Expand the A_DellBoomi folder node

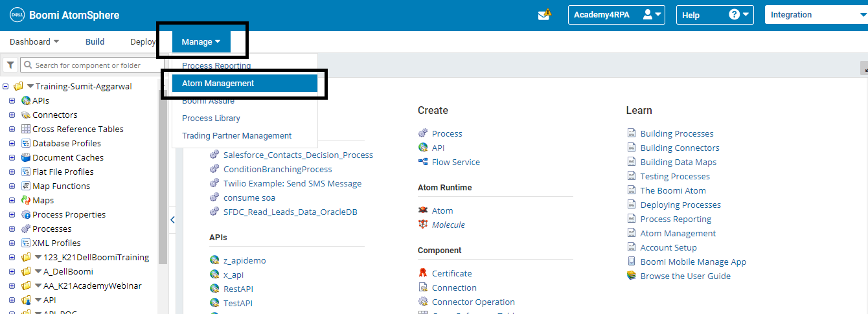12,271
